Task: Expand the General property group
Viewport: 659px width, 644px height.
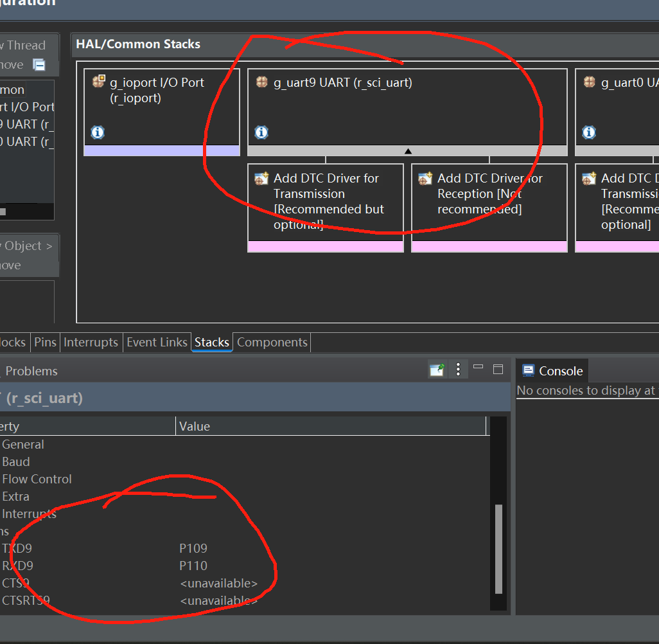Action: click(x=23, y=445)
